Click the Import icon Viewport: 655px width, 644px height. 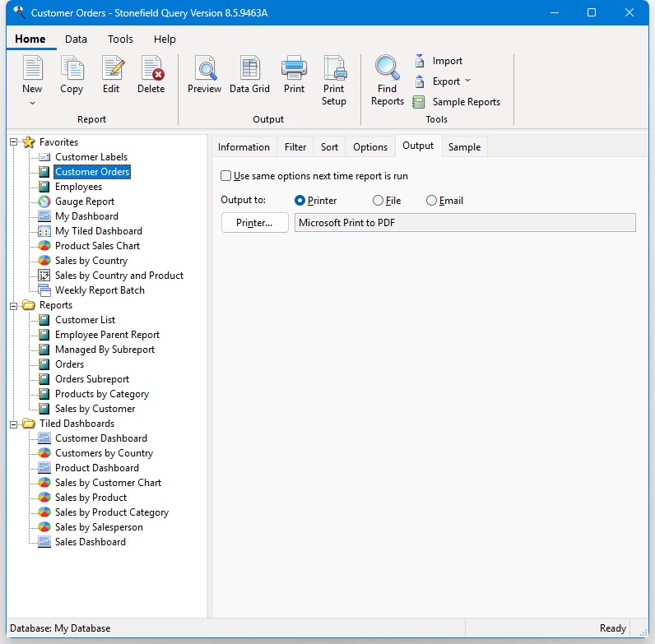(419, 61)
